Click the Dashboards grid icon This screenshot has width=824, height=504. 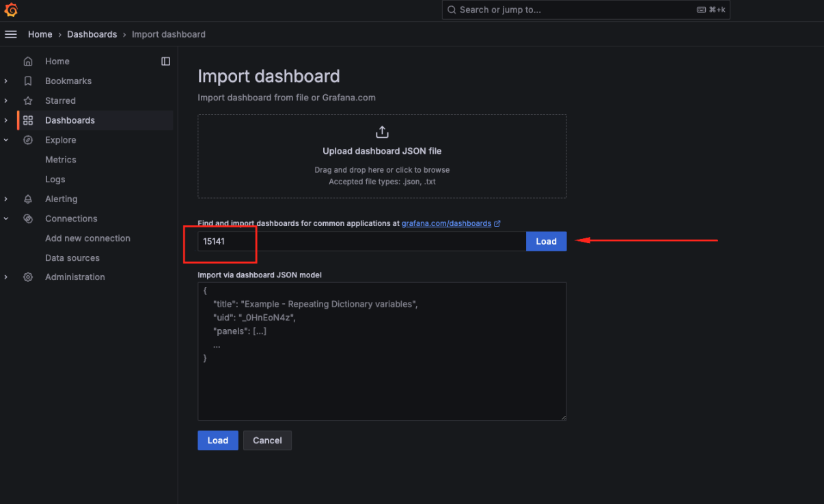[28, 120]
